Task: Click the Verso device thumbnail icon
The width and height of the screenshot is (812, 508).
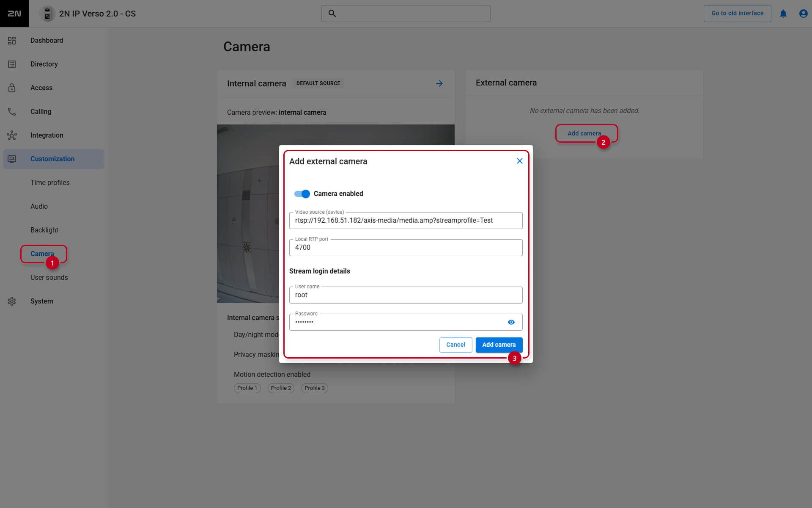Action: click(47, 14)
